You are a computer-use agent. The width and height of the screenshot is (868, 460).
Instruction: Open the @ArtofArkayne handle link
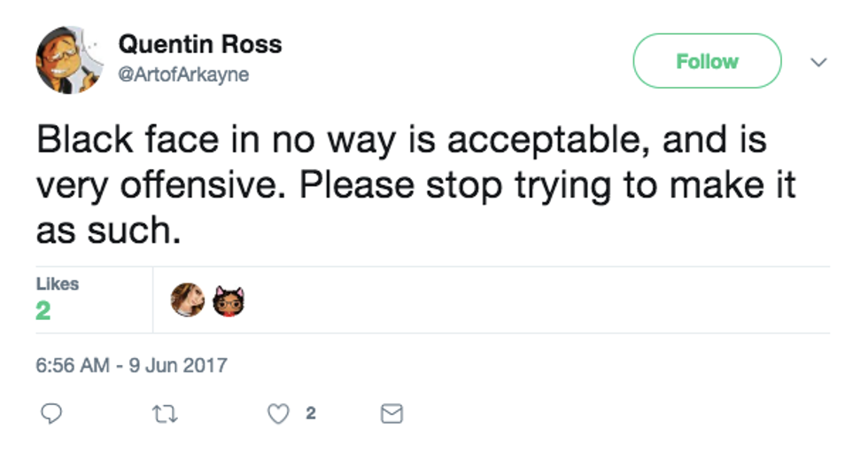(x=183, y=75)
